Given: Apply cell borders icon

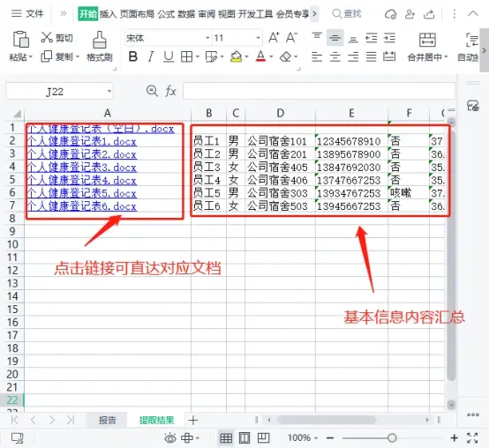Looking at the screenshot, I should tap(186, 56).
